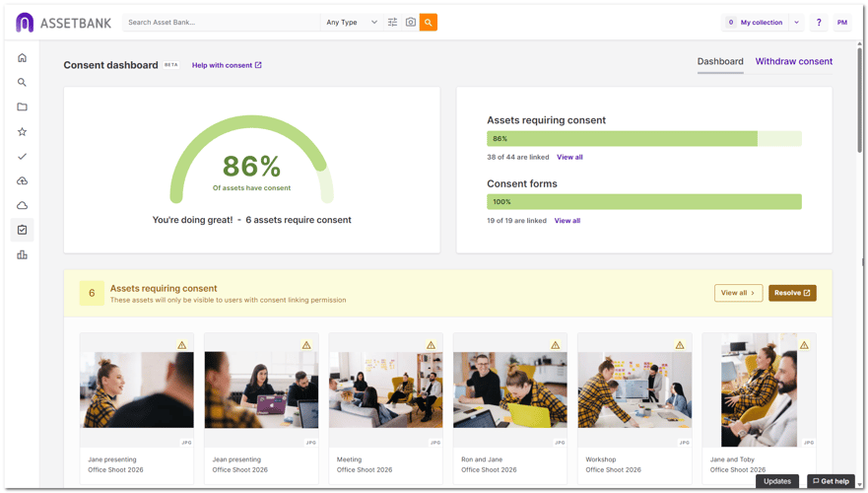Switch to the Withdraw consent tab
This screenshot has height=493, width=868.
(x=794, y=61)
